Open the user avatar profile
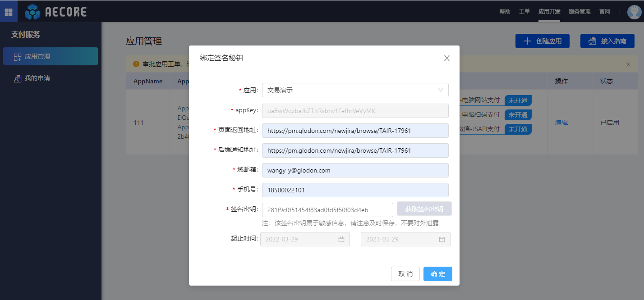 coord(634,12)
